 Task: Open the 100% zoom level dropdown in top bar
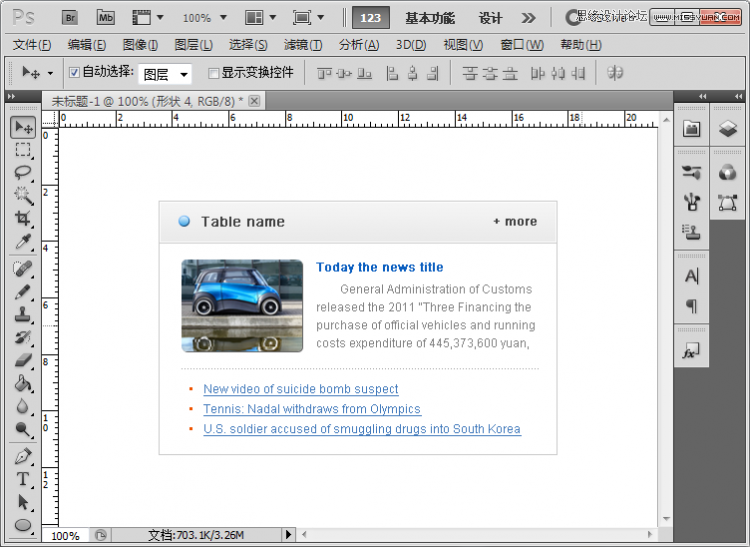[x=204, y=18]
